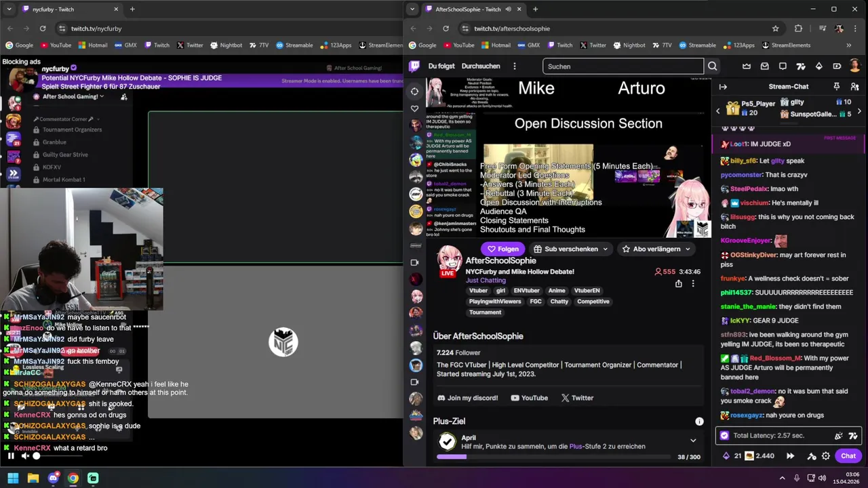
Task: Expand the April Plus-Ziel chevron
Action: point(693,441)
